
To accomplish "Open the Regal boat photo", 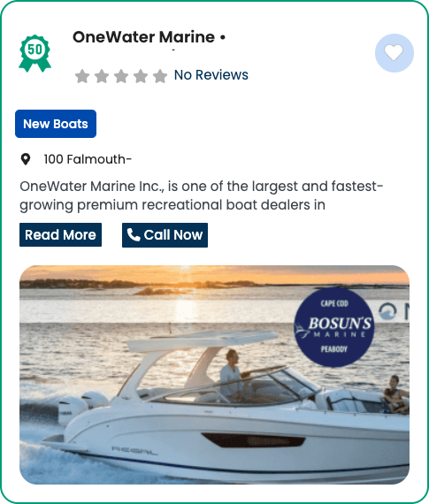I will tap(214, 375).
